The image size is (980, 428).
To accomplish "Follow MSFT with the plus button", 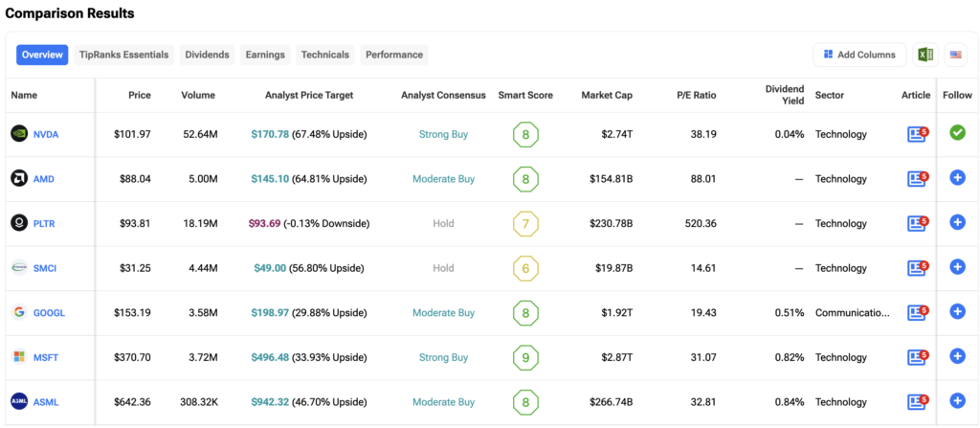I will [x=957, y=356].
